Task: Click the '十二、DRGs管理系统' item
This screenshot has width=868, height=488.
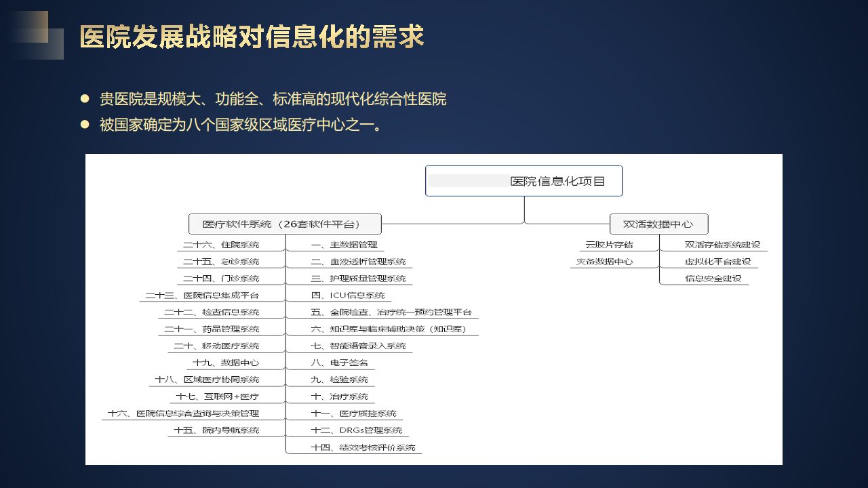Action: point(357,430)
